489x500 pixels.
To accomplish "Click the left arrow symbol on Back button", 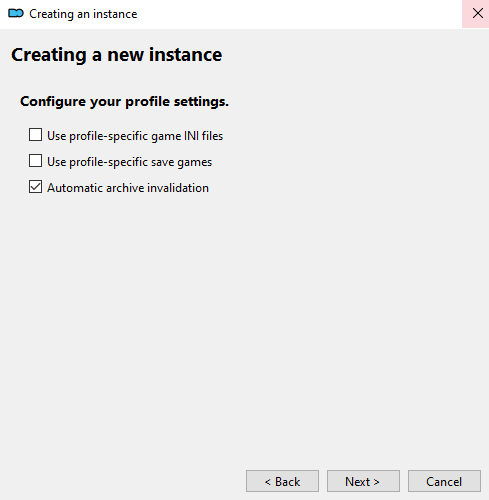I will pos(267,482).
